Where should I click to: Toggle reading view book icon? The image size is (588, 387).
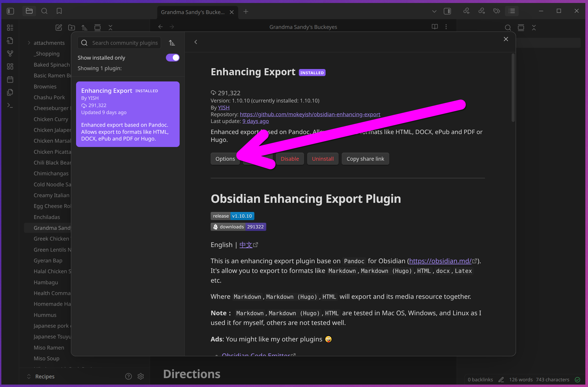coord(435,27)
